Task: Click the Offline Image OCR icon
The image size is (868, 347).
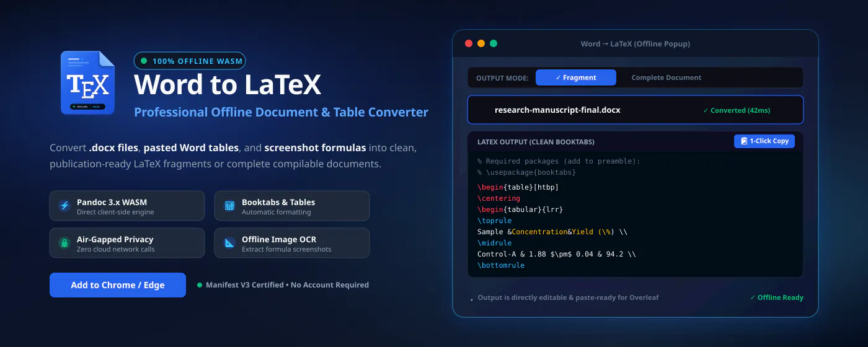Action: [229, 243]
